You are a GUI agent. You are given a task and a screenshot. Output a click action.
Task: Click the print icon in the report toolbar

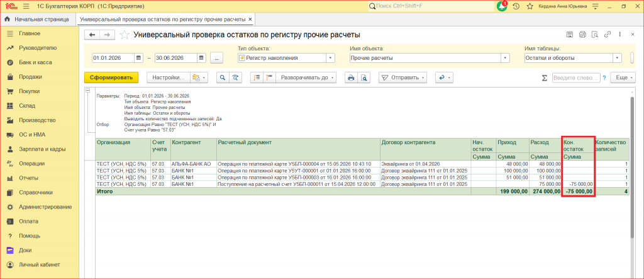coord(351,77)
